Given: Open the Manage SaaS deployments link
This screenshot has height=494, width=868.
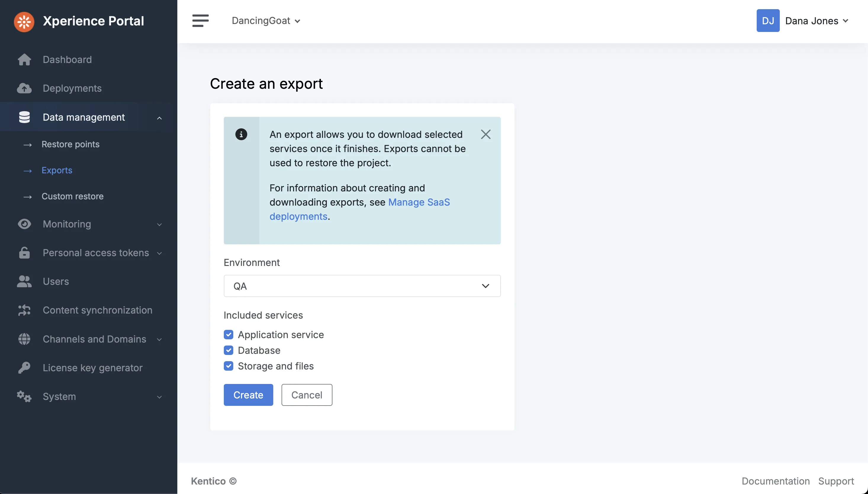Looking at the screenshot, I should pyautogui.click(x=419, y=202).
